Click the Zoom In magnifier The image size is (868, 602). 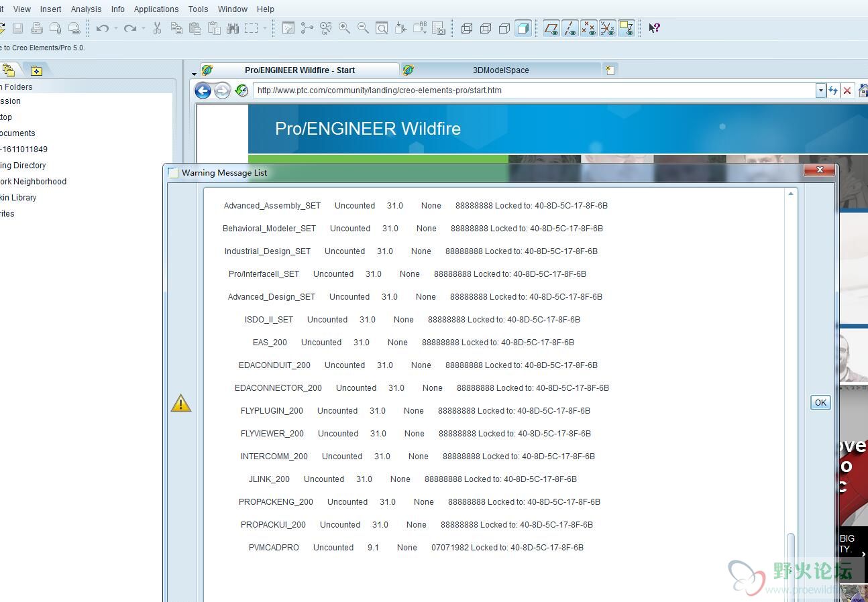click(x=344, y=28)
